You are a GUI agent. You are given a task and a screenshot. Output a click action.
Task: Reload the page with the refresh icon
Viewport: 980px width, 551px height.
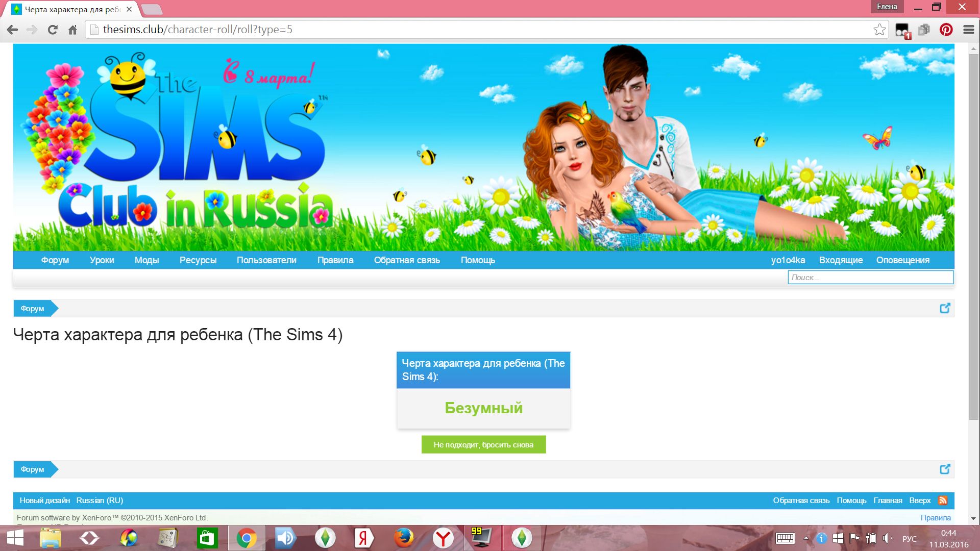tap(53, 30)
